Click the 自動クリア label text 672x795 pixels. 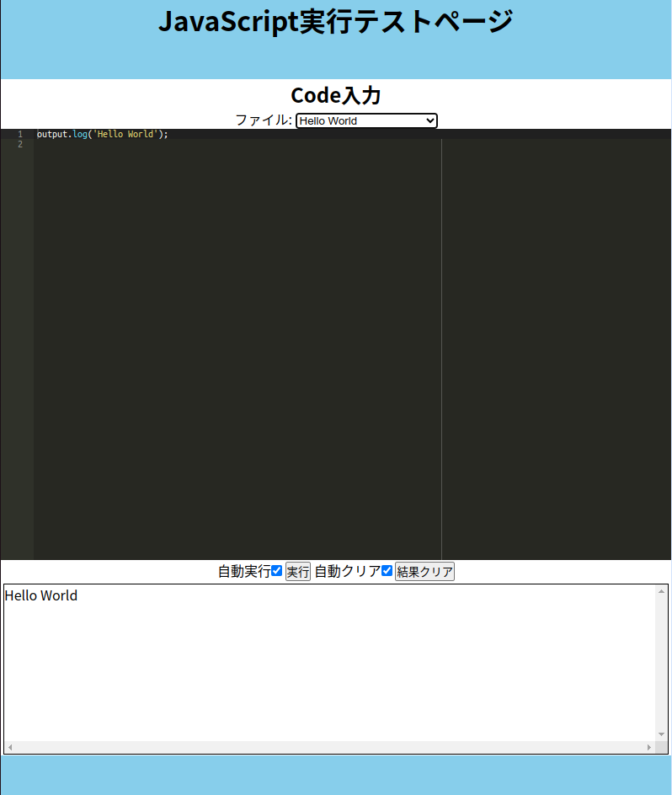(x=348, y=571)
